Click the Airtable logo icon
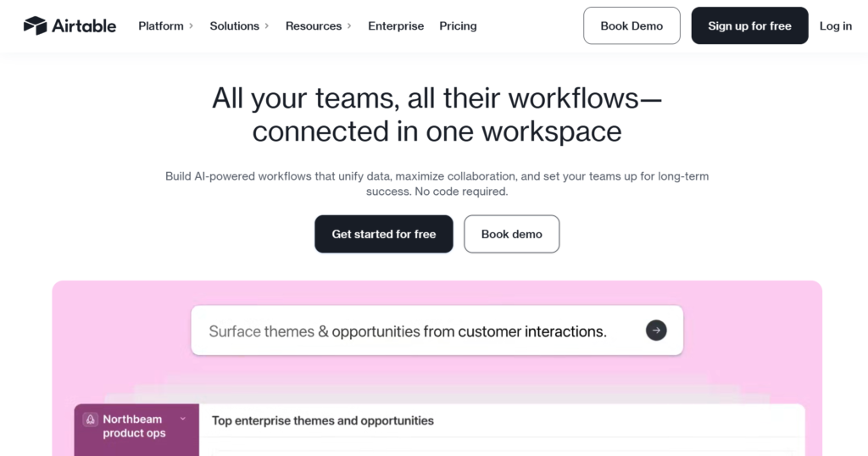Screen dimensions: 868x456 [x=35, y=25]
